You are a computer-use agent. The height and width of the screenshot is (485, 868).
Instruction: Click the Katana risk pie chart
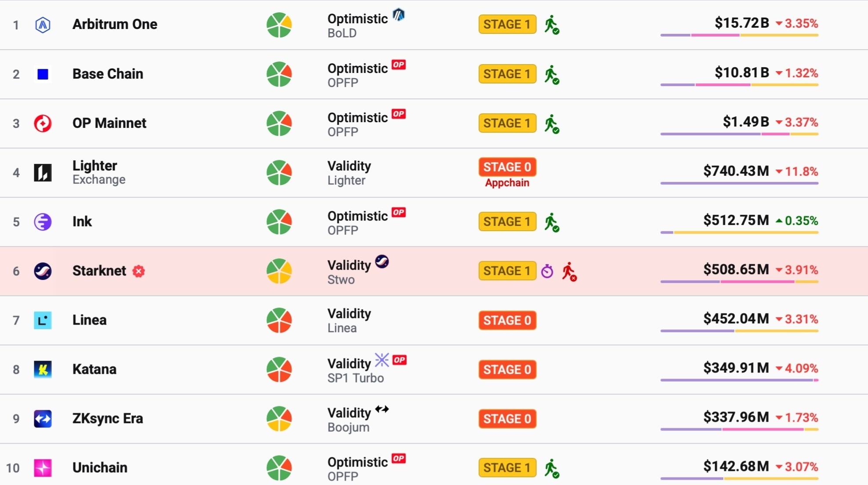(x=279, y=369)
